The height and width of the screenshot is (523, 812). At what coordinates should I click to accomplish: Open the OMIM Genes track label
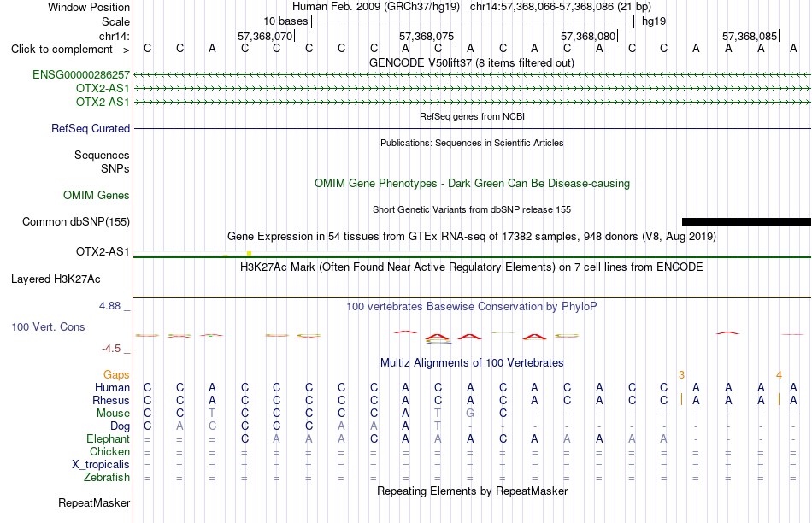[97, 195]
